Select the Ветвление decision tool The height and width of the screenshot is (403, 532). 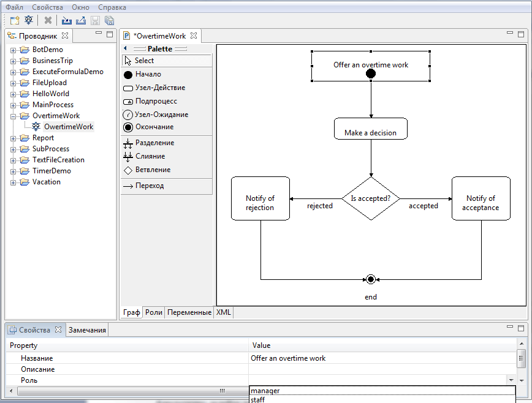(151, 170)
